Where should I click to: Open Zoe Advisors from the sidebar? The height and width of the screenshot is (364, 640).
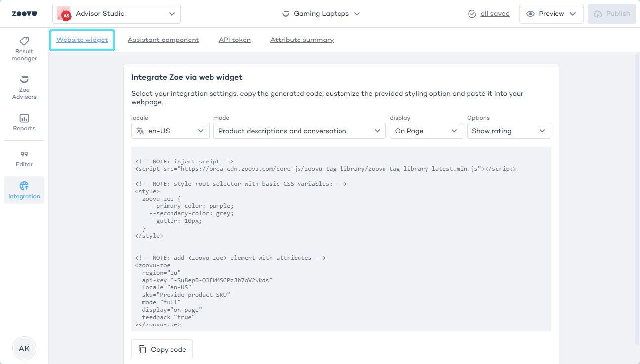coord(24,80)
